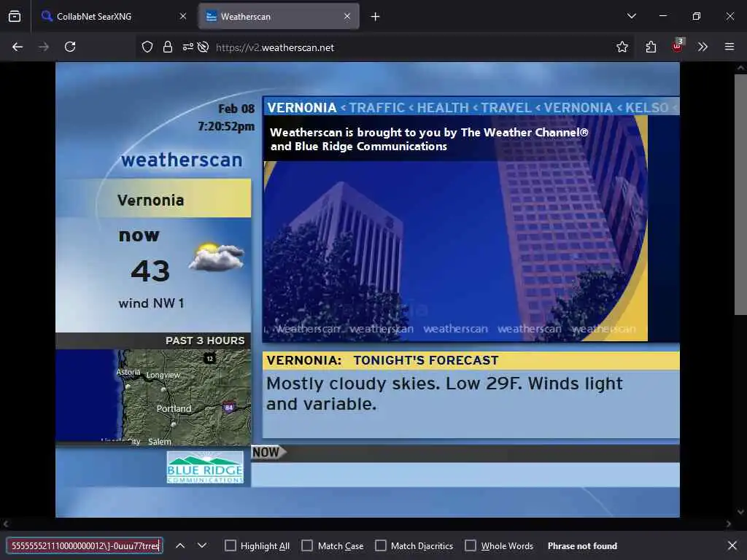Click the 'wind NW 1' reading

click(x=152, y=303)
